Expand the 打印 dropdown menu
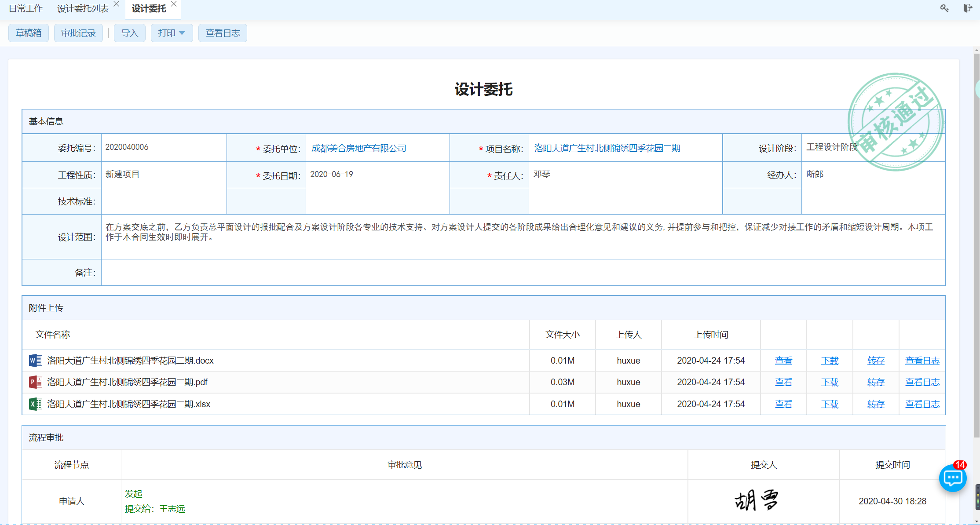 click(x=172, y=33)
